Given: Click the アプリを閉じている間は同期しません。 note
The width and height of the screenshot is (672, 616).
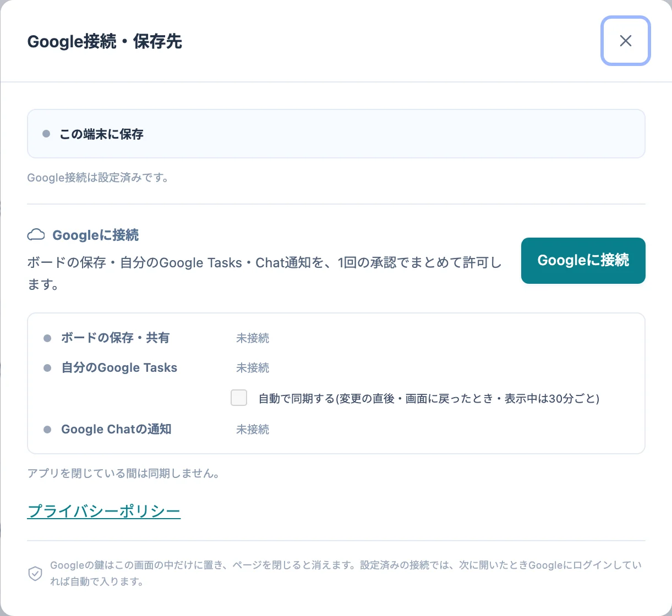Looking at the screenshot, I should click(x=124, y=474).
